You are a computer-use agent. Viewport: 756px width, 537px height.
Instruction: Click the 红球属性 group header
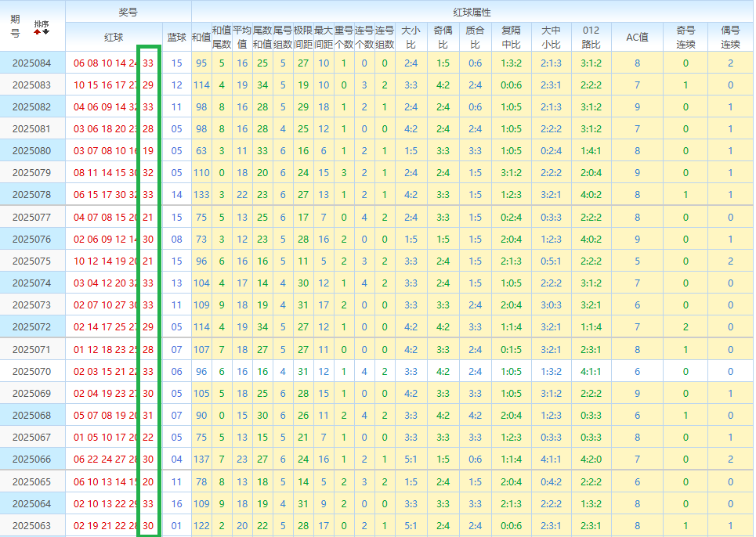coord(472,12)
